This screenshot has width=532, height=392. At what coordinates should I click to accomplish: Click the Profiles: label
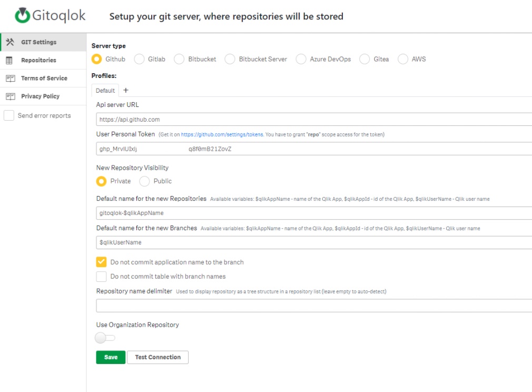tap(104, 76)
